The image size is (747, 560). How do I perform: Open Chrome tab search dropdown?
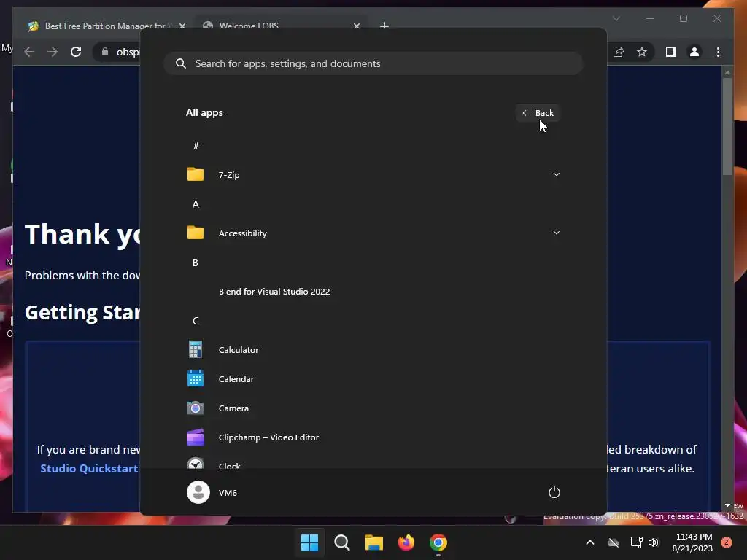tap(616, 18)
